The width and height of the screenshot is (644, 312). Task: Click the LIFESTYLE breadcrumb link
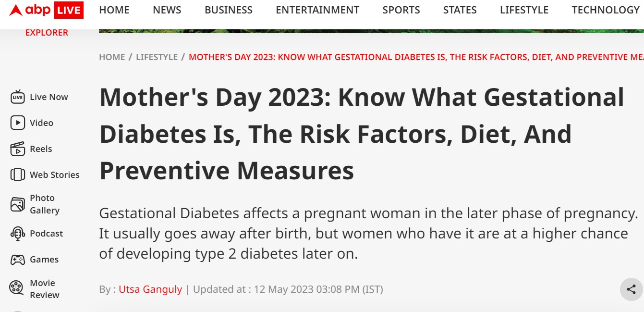157,57
